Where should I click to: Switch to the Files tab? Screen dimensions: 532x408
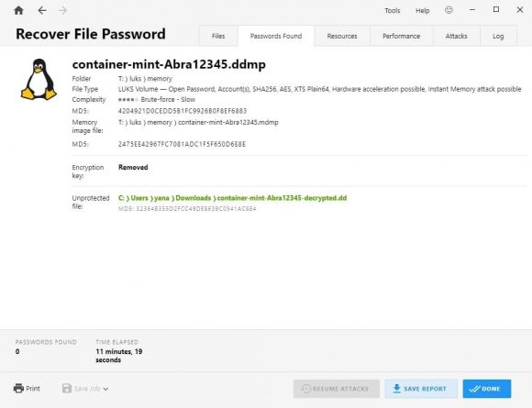coord(218,36)
